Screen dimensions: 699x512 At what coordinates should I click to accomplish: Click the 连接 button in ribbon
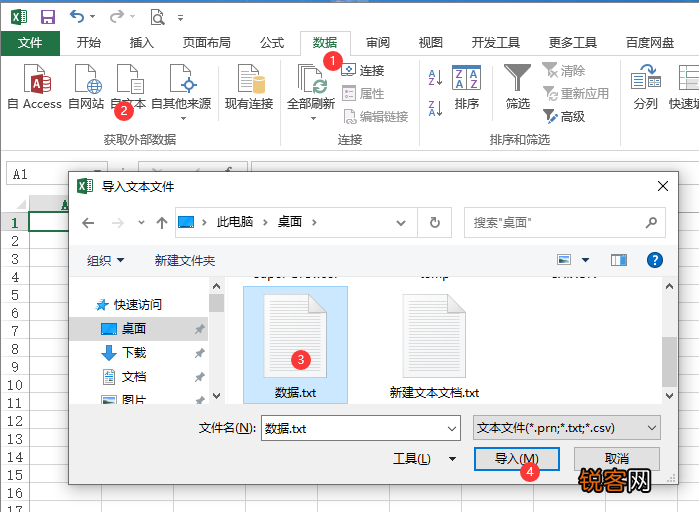pyautogui.click(x=363, y=70)
